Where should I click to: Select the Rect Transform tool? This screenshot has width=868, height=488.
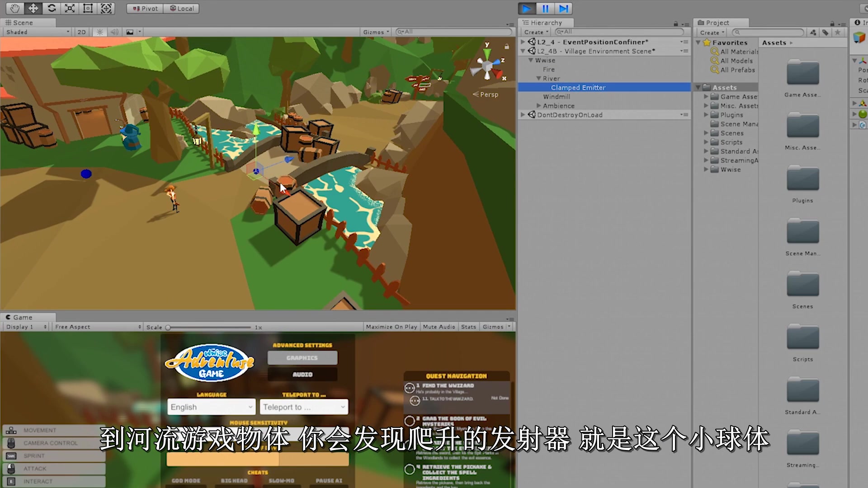click(88, 8)
